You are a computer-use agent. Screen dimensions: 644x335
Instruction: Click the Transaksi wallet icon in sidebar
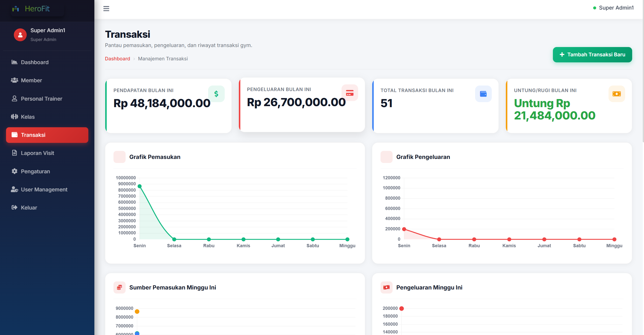point(14,135)
